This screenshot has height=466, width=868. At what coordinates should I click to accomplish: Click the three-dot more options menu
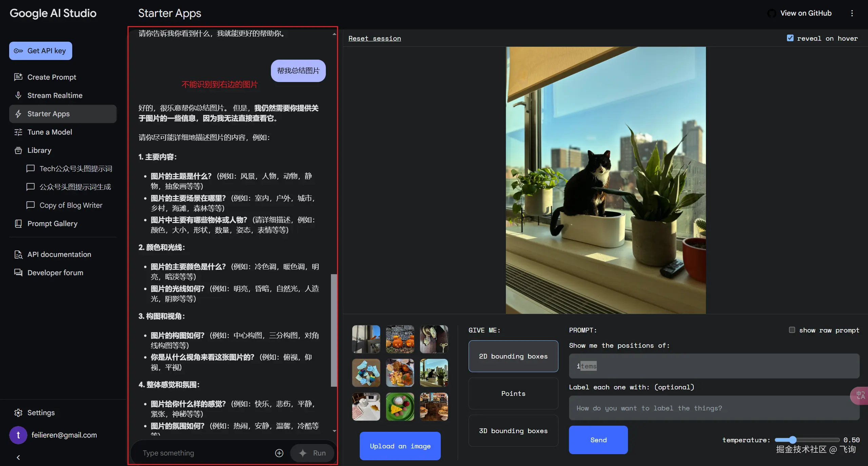pos(852,13)
